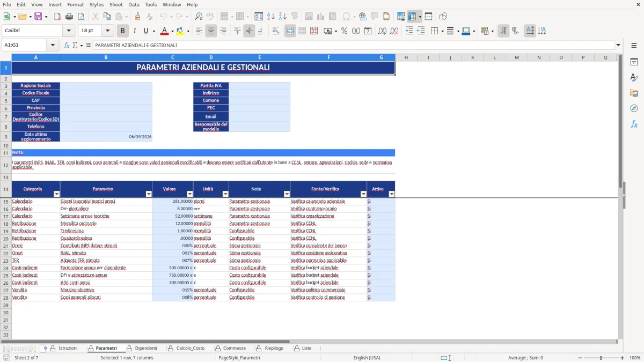Screen dimensions: 644x362
Task: Open Print Preview via the toolbar icon
Action: click(x=81, y=17)
